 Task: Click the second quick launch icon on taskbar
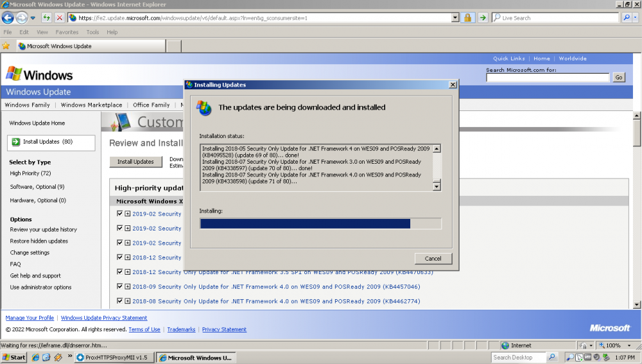46,358
